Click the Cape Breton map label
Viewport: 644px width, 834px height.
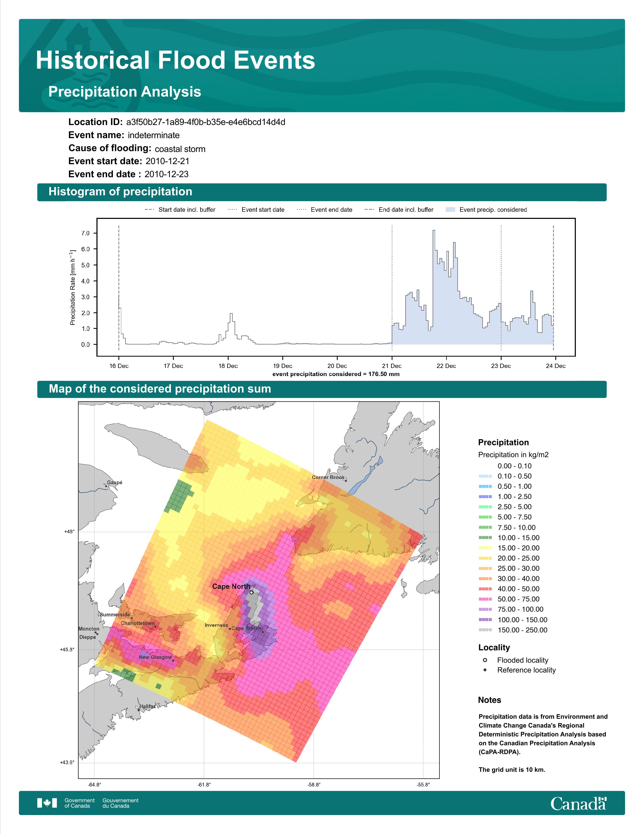pos(246,628)
